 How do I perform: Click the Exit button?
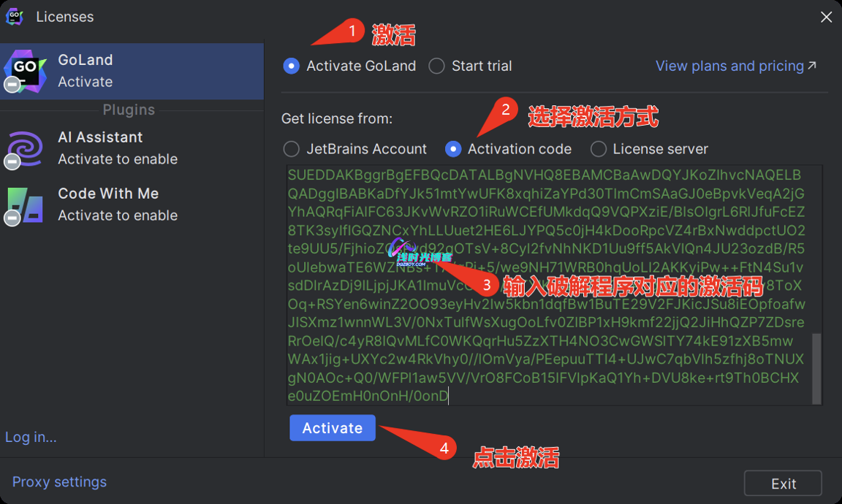coord(783,484)
